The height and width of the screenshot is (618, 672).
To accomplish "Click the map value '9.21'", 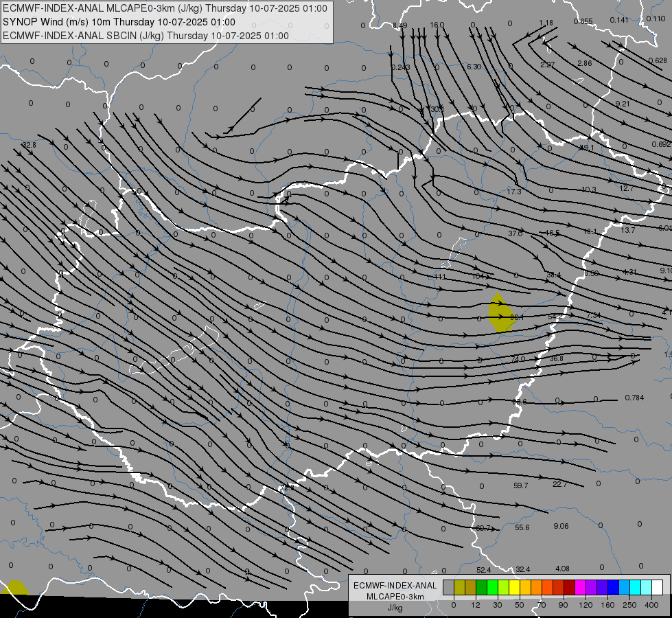I will 623,104.
